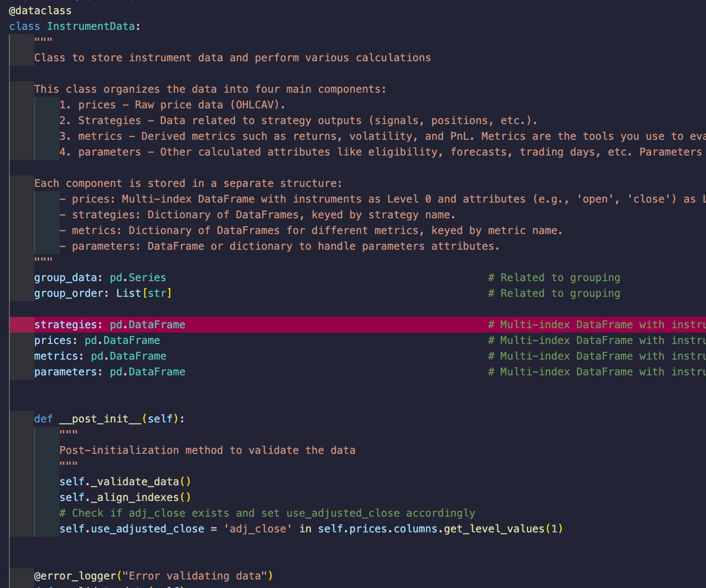Click the self._validate_data() call

125,482
